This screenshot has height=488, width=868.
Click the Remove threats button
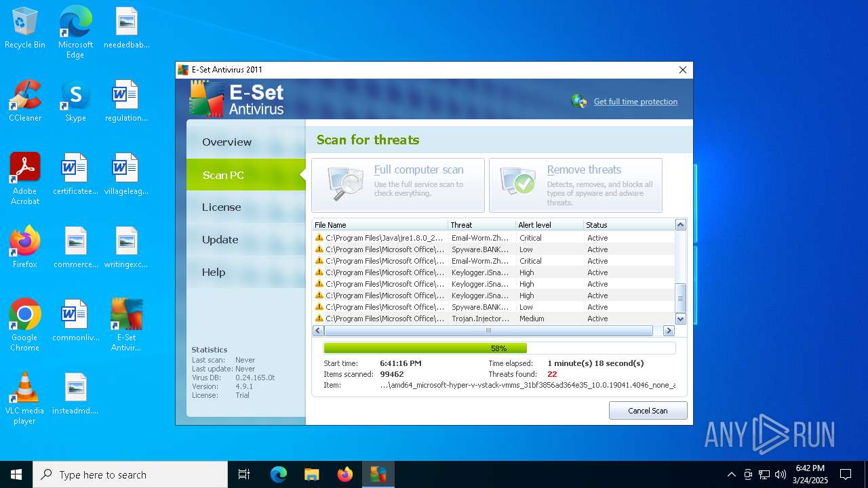click(x=576, y=185)
